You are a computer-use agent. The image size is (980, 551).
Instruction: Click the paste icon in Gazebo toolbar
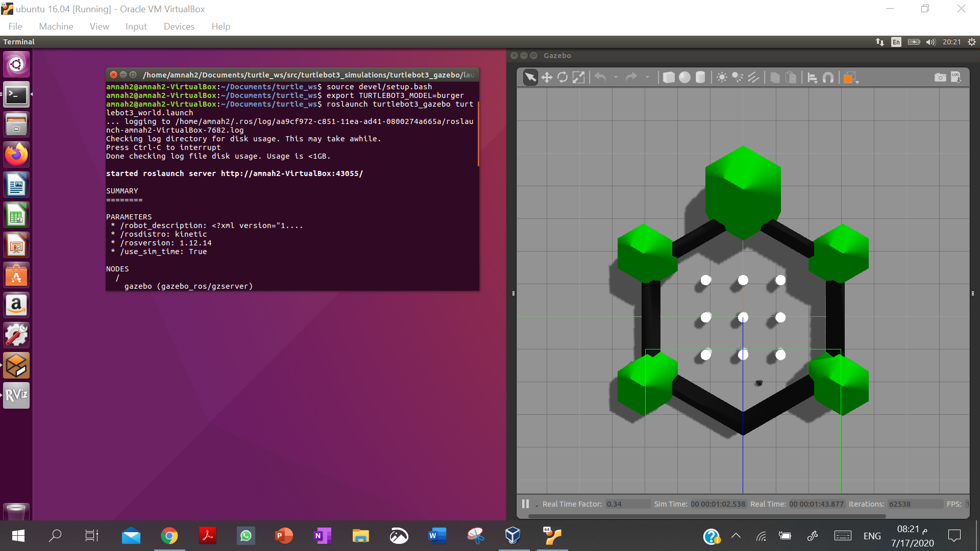pyautogui.click(x=791, y=78)
